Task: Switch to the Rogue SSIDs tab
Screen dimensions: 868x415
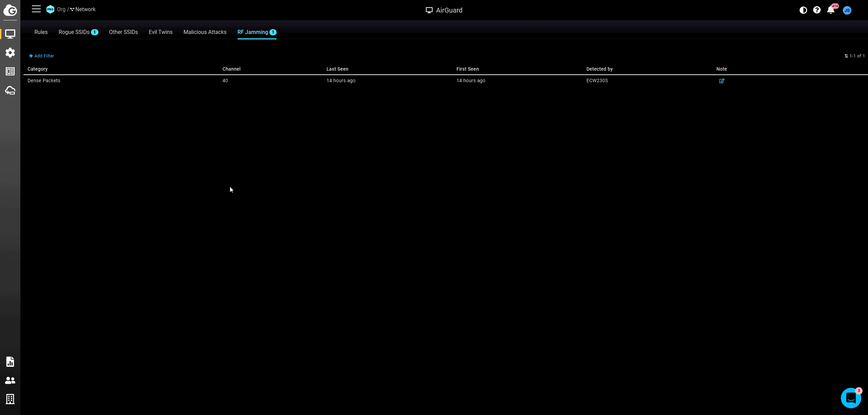Action: [x=74, y=32]
